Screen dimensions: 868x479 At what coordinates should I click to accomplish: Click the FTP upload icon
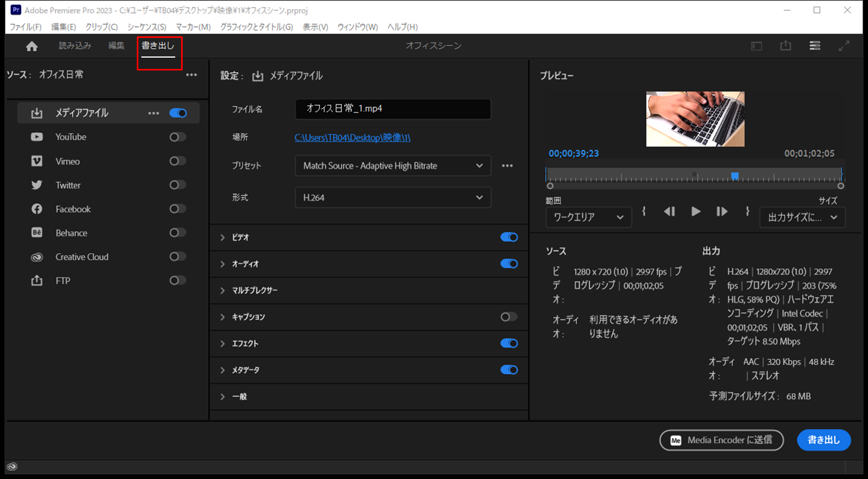[x=36, y=280]
